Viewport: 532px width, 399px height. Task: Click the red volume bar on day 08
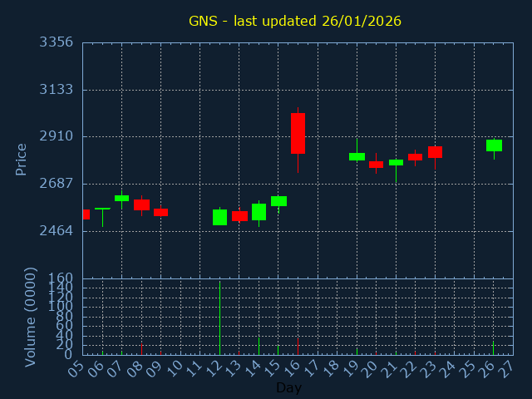tap(141, 349)
